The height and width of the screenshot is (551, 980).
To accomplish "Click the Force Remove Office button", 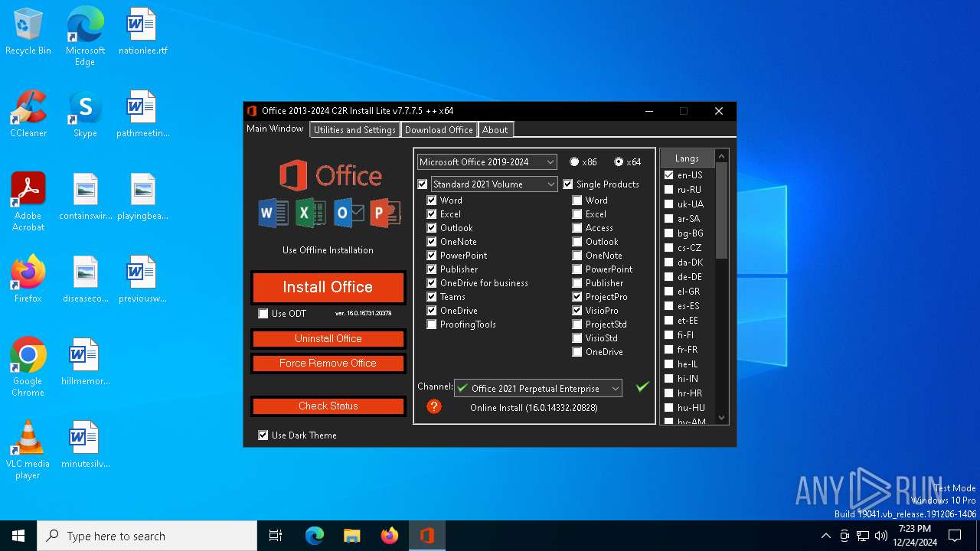I will tap(328, 364).
